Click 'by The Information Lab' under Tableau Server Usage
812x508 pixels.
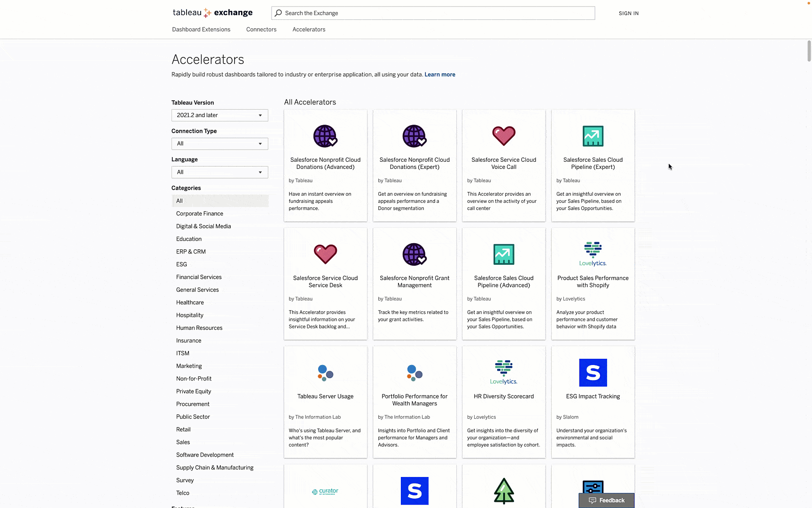coord(314,417)
